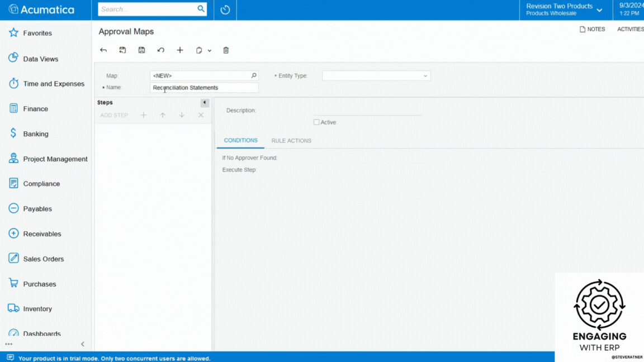Collapse the Steps panel with arrow toggle

coord(204,103)
